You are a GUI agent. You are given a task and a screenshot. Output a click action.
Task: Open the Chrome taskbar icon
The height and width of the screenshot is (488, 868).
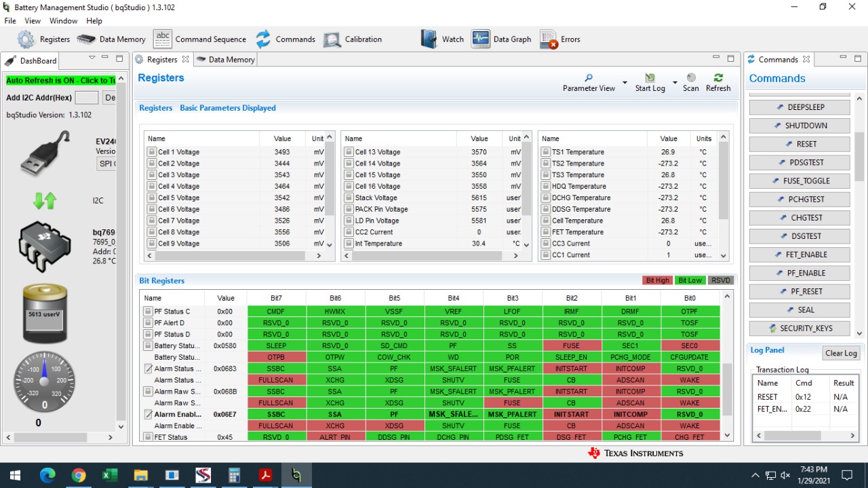click(x=79, y=475)
